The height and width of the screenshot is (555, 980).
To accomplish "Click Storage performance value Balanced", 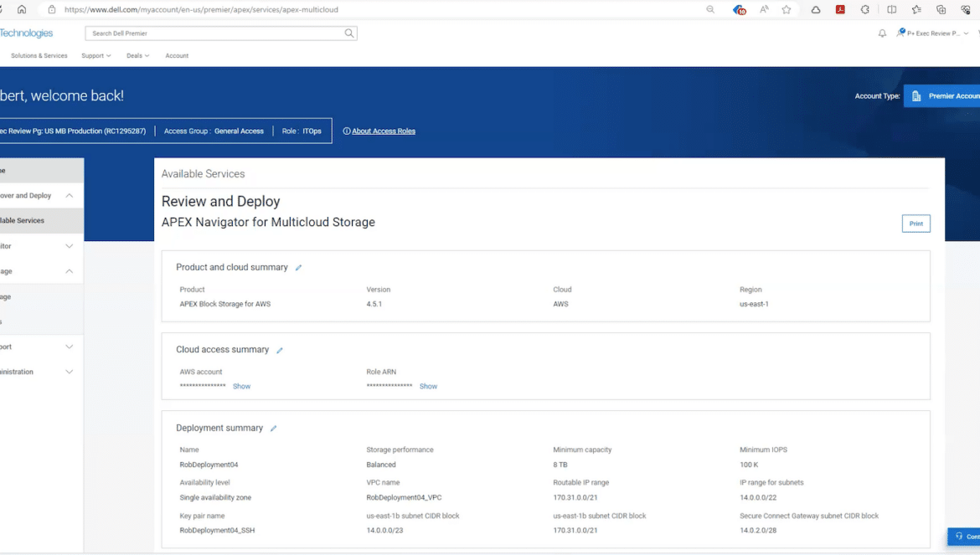I will [380, 465].
